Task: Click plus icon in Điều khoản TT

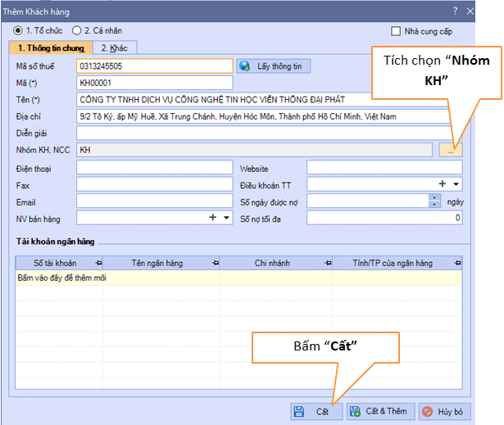Action: click(443, 184)
